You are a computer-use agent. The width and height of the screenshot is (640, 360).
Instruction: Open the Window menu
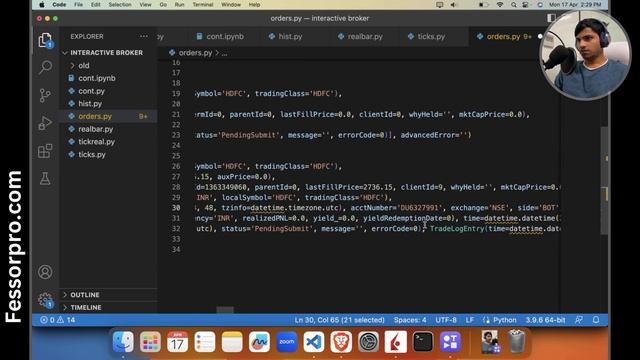coord(231,4)
